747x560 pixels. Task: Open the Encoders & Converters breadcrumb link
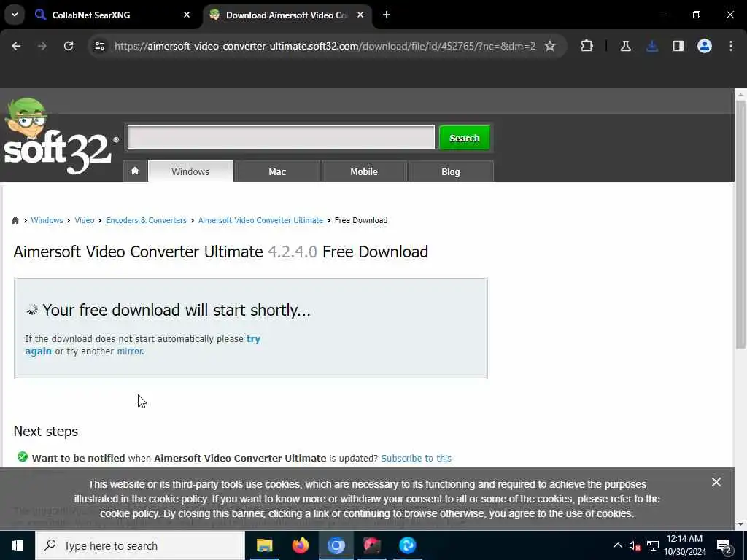point(146,220)
